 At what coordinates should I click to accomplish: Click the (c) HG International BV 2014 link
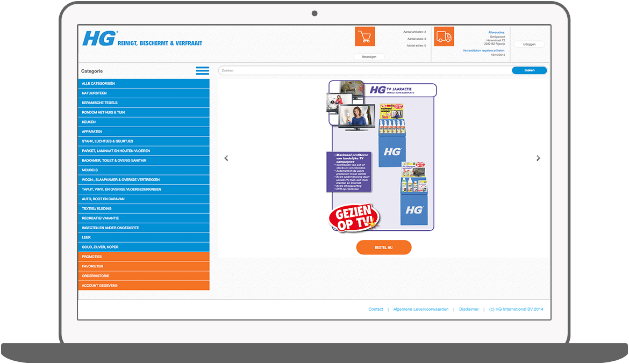click(516, 309)
